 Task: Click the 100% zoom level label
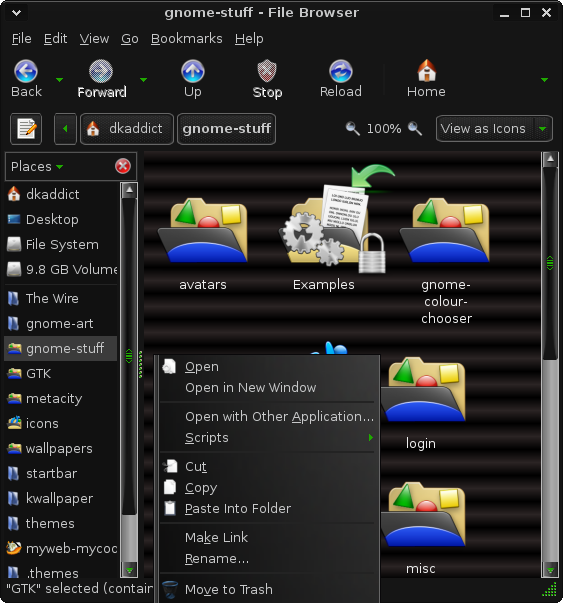(384, 128)
